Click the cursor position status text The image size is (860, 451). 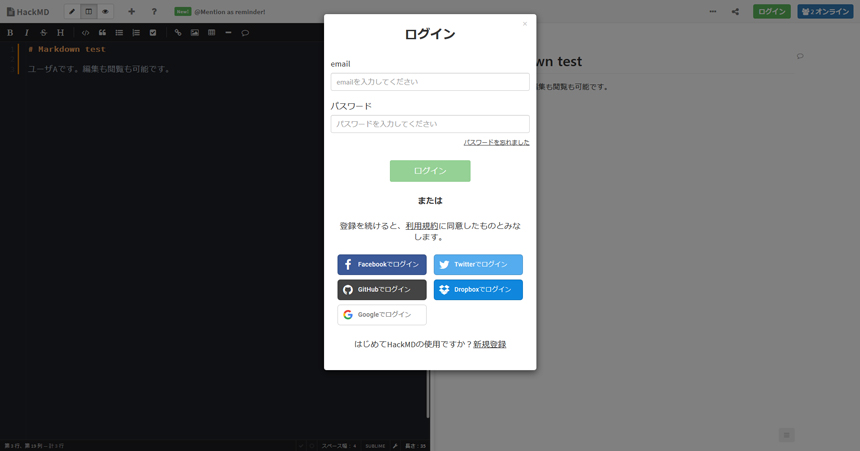(34, 446)
